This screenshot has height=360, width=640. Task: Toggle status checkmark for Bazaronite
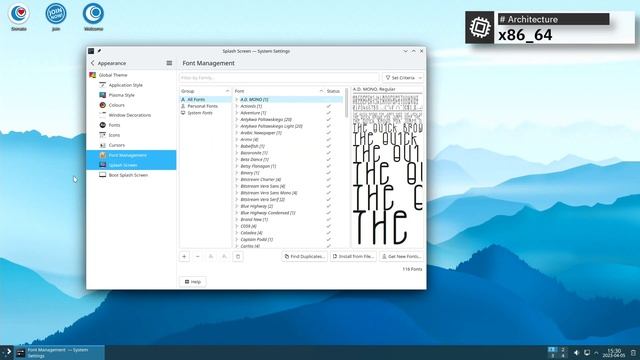pyautogui.click(x=329, y=153)
